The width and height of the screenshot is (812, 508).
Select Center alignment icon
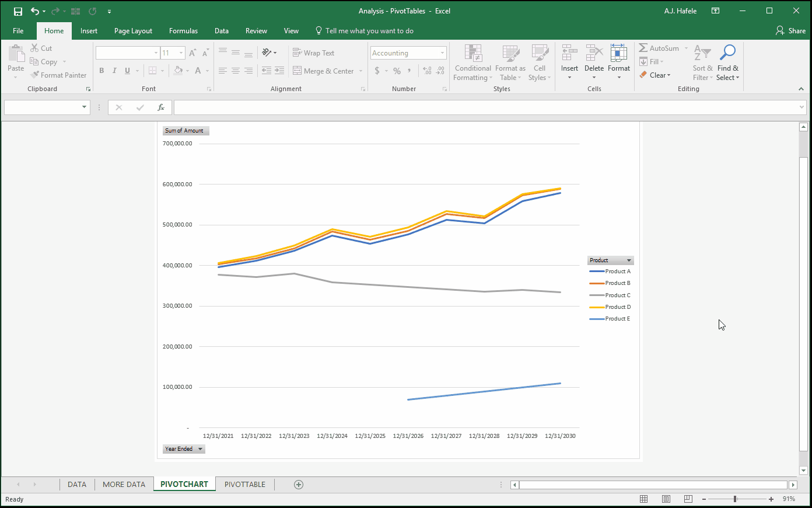tap(236, 71)
